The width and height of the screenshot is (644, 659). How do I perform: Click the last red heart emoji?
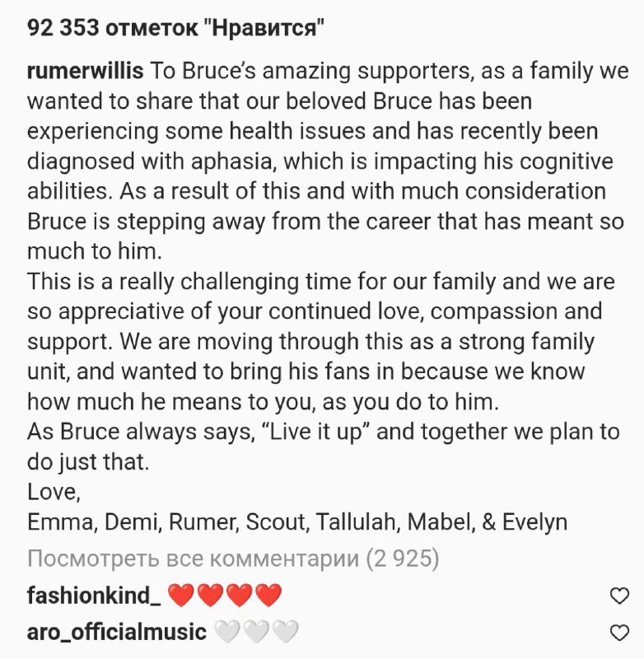[268, 595]
